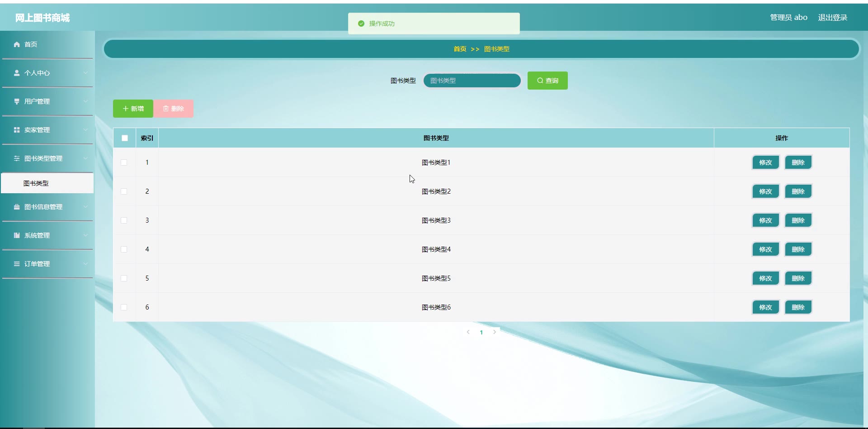Screen dimensions: 868x429
Task: Go to next page arrow
Action: [495, 332]
